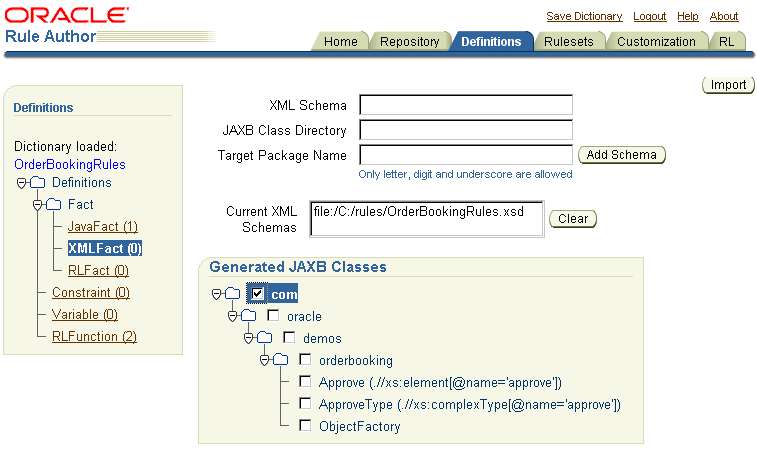Click the 'ObjectFactory' class label
Viewport: 757px width, 455px height.
click(360, 427)
